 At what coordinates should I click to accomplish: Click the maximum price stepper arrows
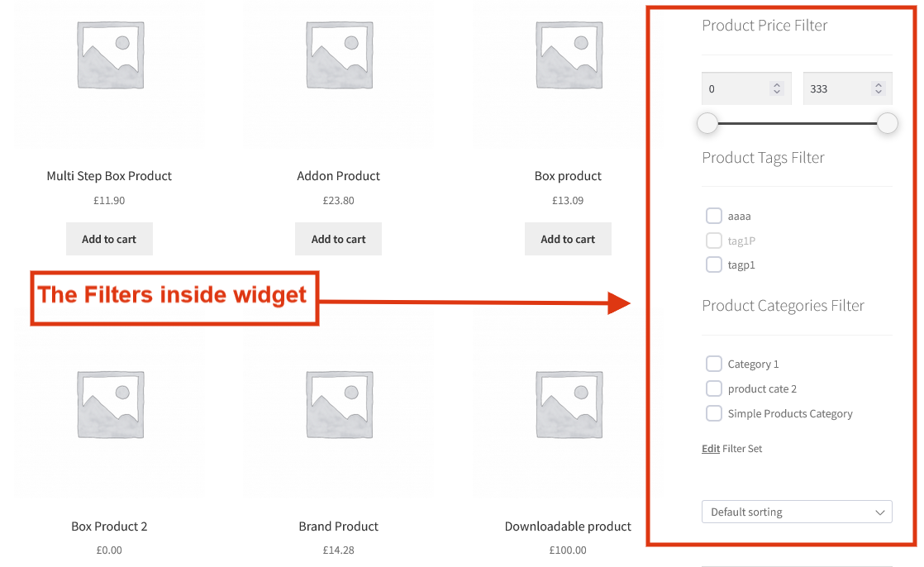(x=878, y=88)
